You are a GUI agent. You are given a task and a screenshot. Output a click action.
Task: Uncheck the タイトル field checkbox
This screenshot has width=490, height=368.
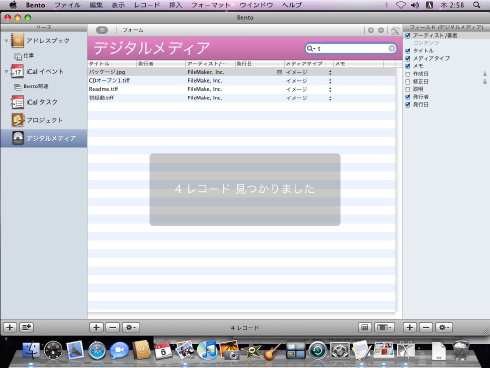[407, 51]
